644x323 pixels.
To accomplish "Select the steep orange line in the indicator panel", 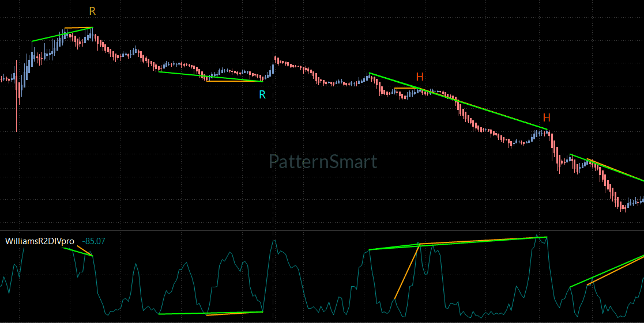I will 406,272.
